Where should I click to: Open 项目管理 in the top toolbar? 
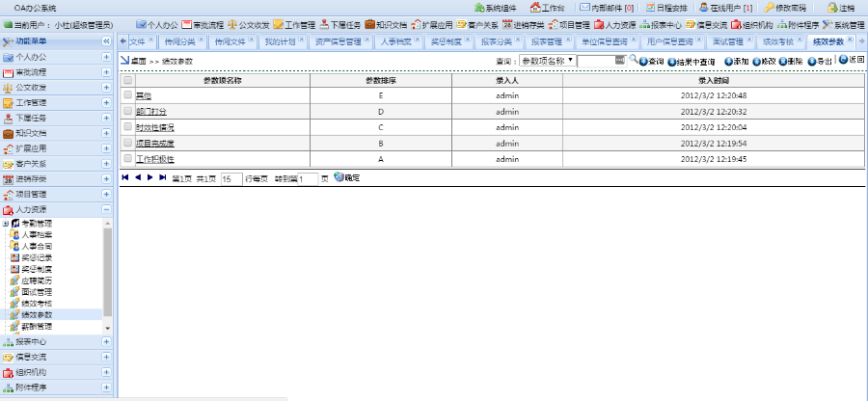569,25
